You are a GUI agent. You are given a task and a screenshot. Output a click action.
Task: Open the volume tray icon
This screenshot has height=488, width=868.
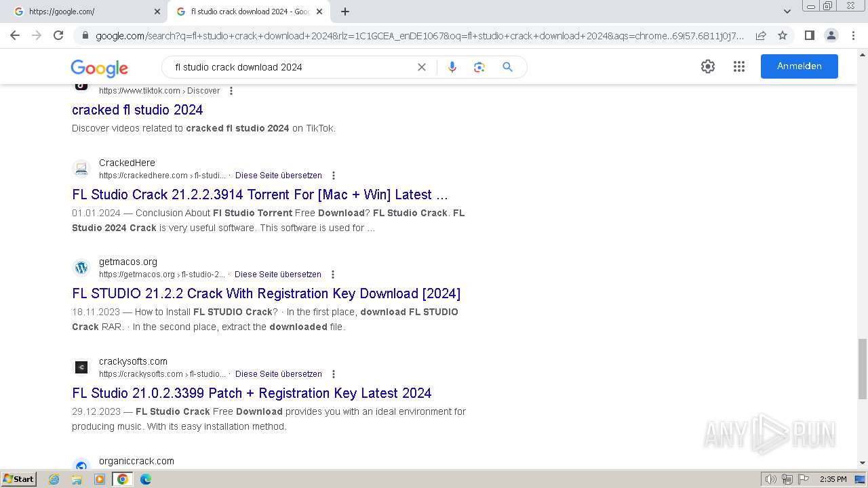pyautogui.click(x=771, y=479)
